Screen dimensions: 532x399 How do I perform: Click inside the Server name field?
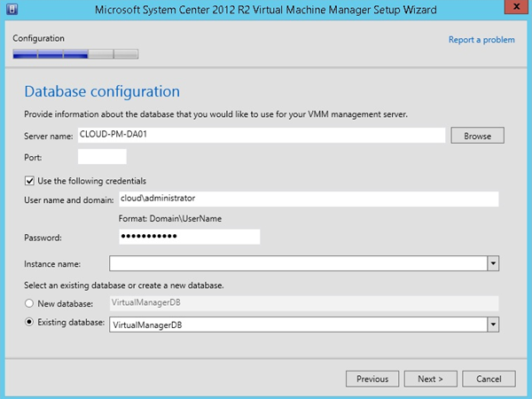coord(262,135)
